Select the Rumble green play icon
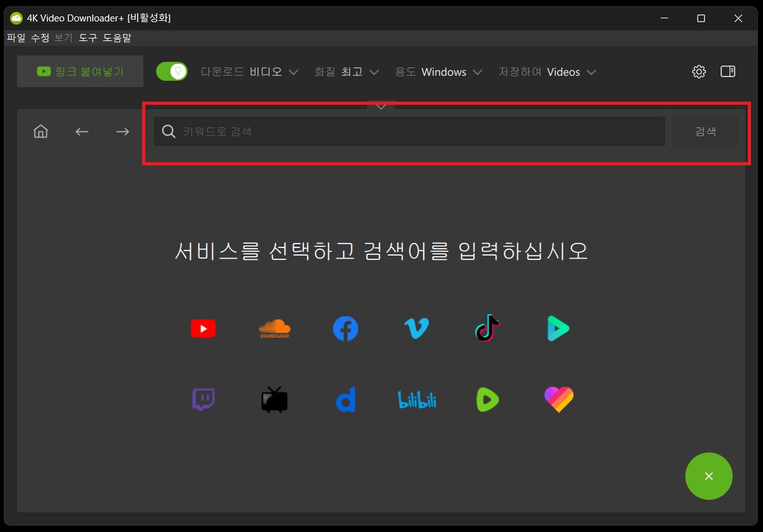Viewport: 763px width, 532px height. [488, 400]
